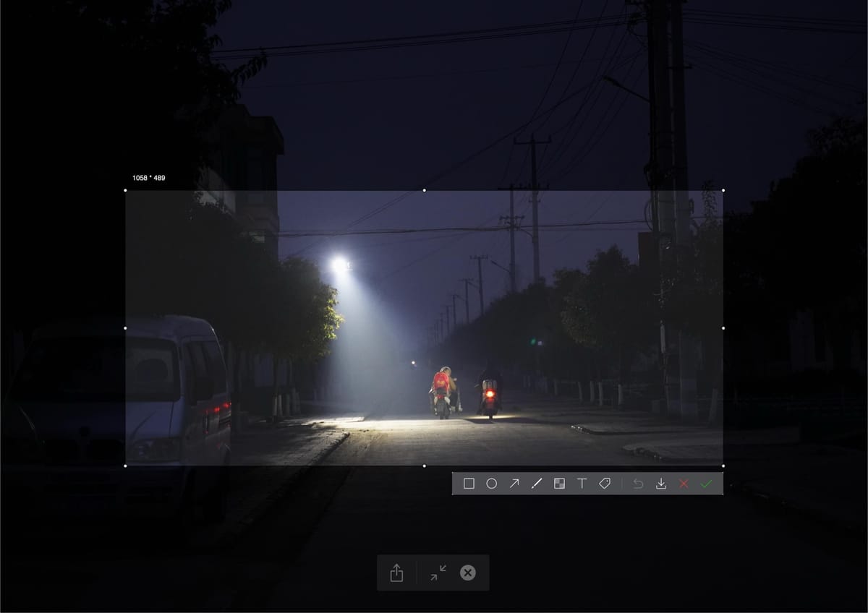Close the viewer with circled X

pyautogui.click(x=468, y=573)
